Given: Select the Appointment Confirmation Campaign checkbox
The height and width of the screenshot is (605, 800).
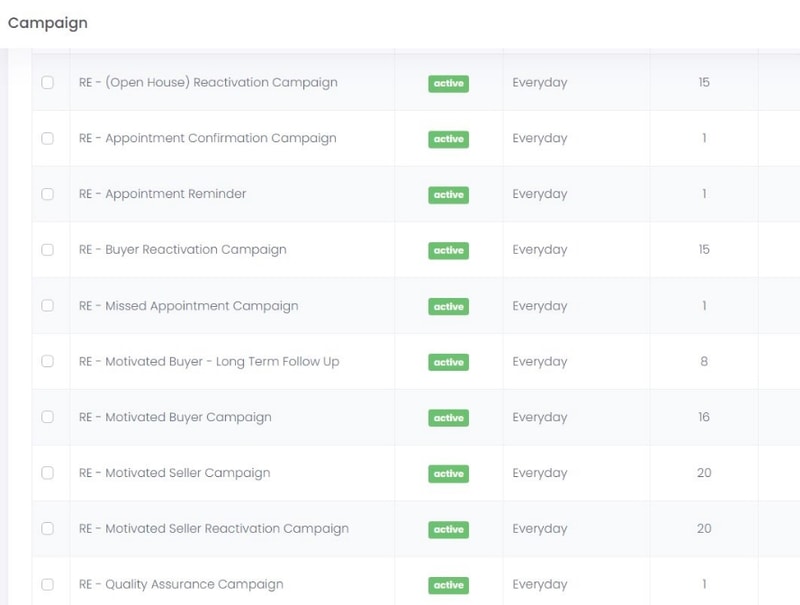Looking at the screenshot, I should coord(47,139).
